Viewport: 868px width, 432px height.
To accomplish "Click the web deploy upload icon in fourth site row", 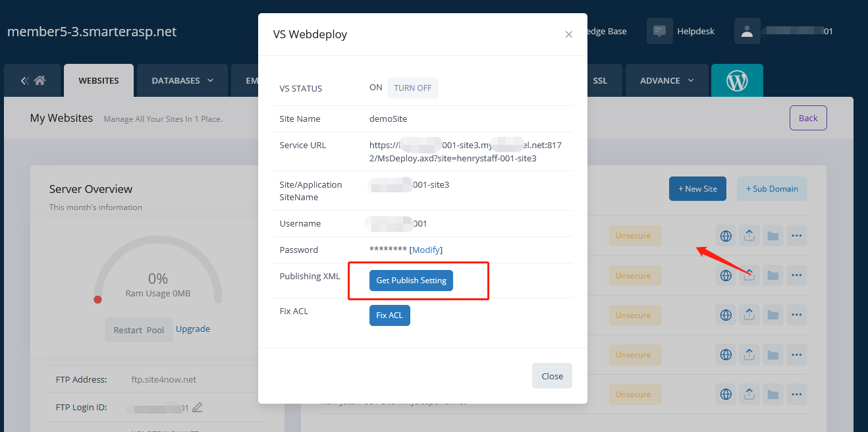I will [x=749, y=354].
